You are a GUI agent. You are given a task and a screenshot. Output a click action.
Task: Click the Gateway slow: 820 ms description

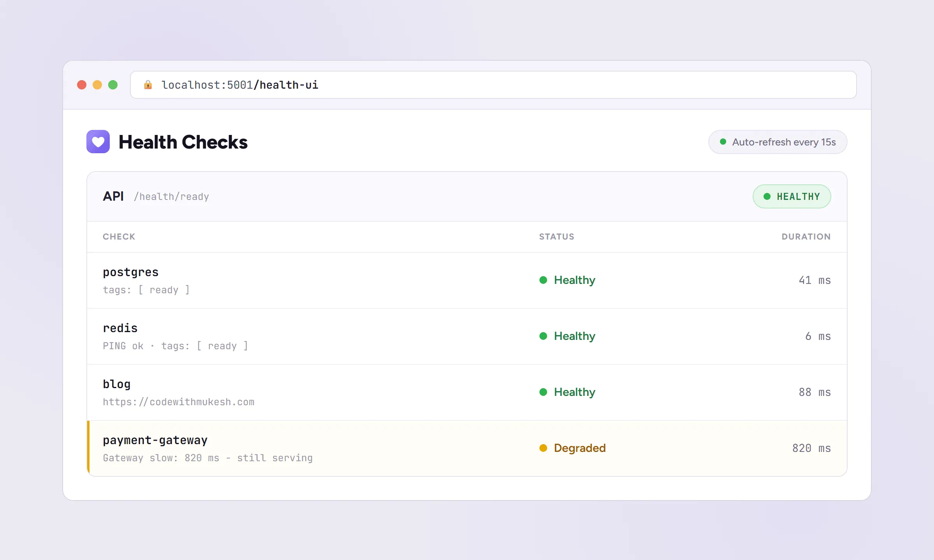pos(208,458)
